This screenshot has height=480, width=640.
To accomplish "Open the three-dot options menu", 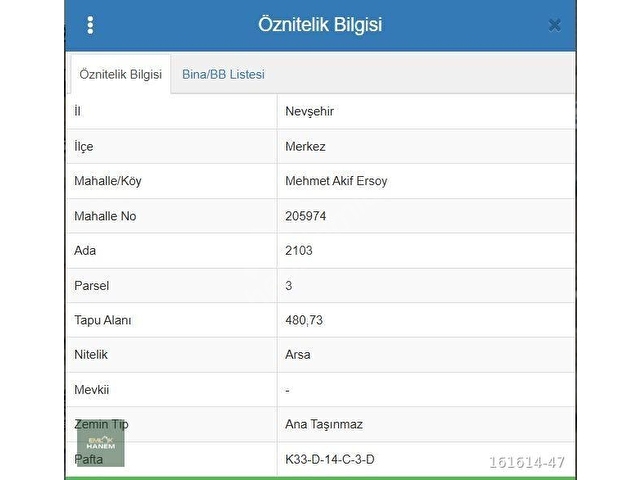I will click(90, 25).
